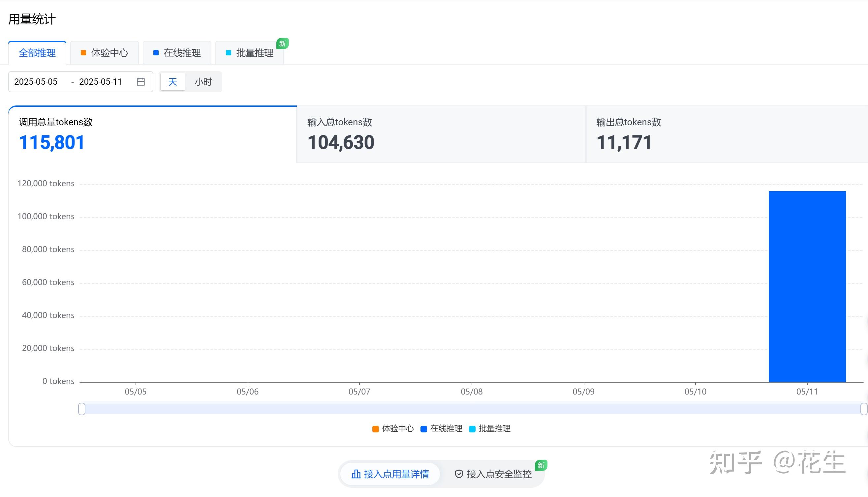Screen dimensions: 868x497
Task: Click the orange square icon on 体验中心 tab
Action: [x=83, y=53]
